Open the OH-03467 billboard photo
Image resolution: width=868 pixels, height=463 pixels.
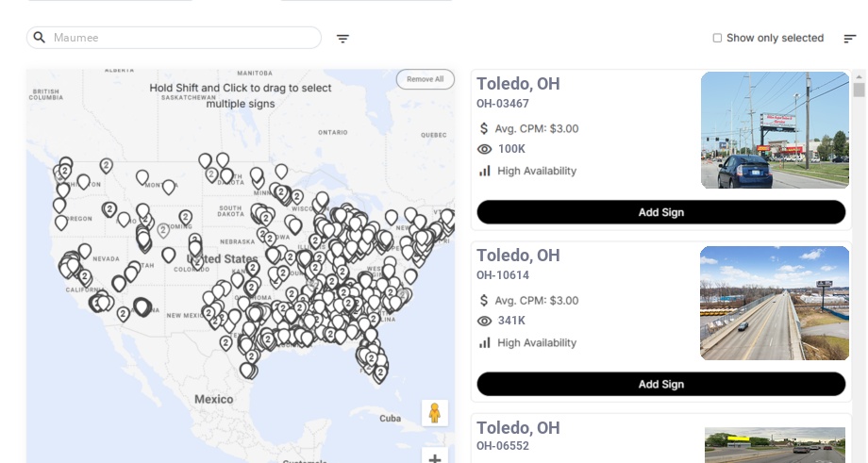point(775,130)
